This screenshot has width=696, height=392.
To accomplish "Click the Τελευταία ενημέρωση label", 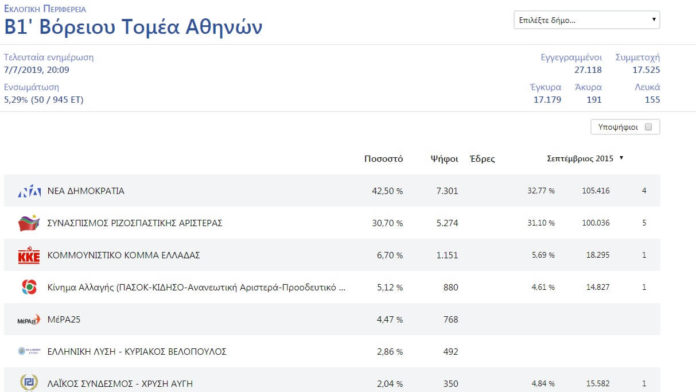I will [x=49, y=57].
